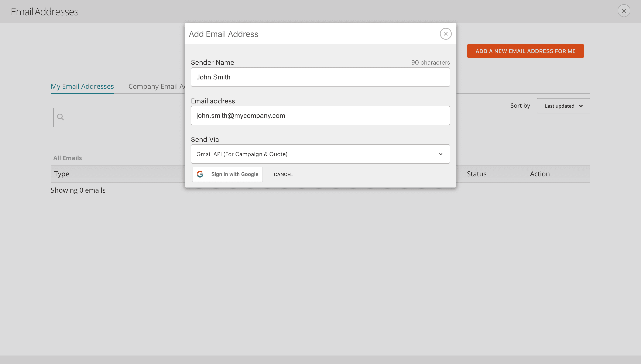Switch to the My Email Addresses tab
Image resolution: width=641 pixels, height=364 pixels.
point(82,86)
